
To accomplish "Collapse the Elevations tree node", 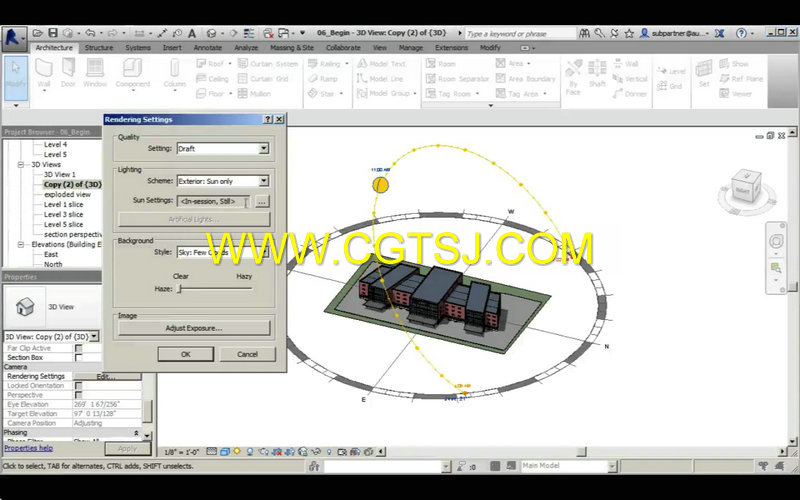I will (x=21, y=244).
